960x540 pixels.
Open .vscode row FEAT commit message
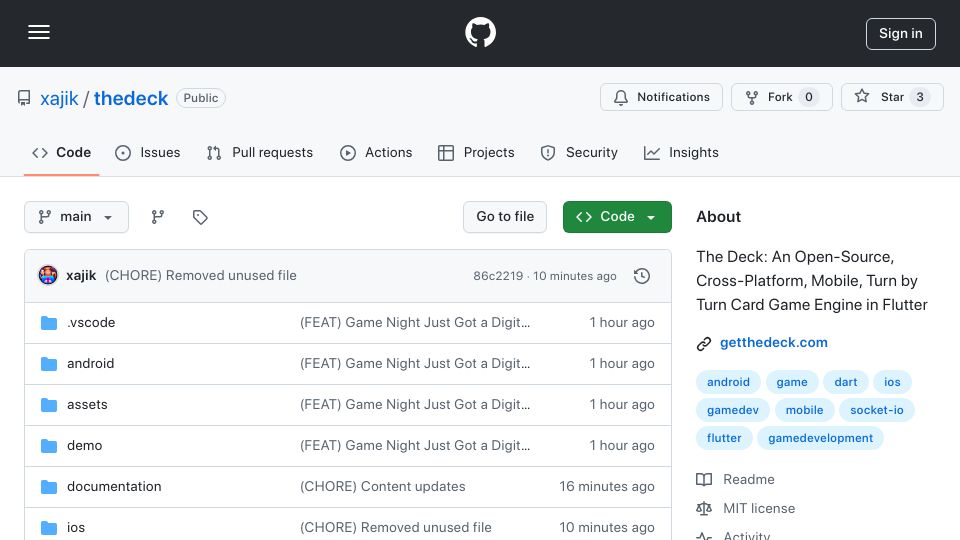415,323
